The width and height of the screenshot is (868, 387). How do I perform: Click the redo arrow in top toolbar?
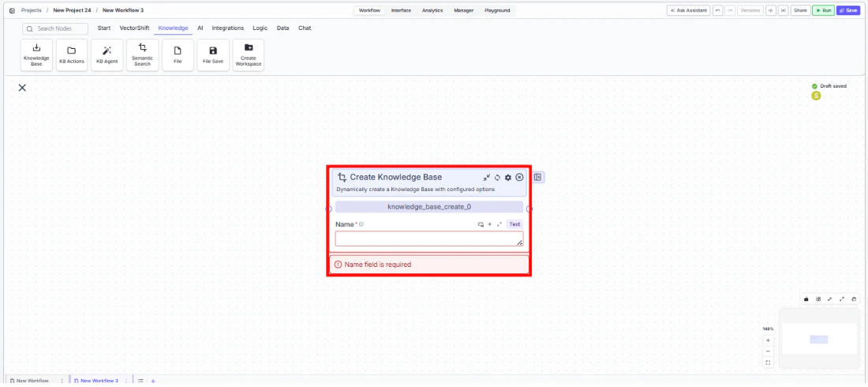(x=730, y=10)
